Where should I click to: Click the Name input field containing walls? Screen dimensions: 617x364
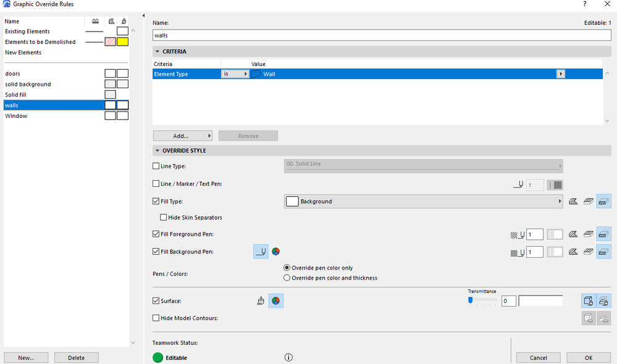(x=382, y=35)
